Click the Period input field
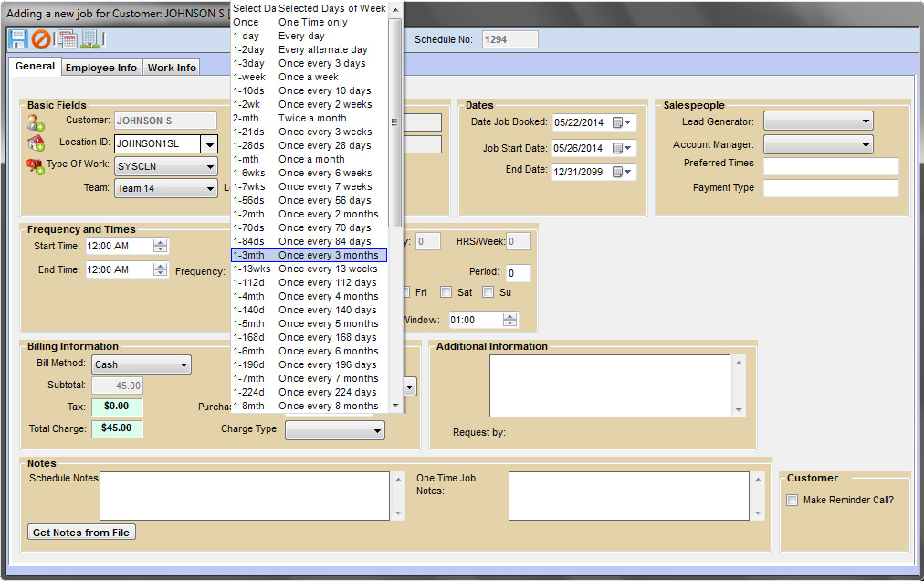Viewport: 924px width, 581px height. click(518, 273)
